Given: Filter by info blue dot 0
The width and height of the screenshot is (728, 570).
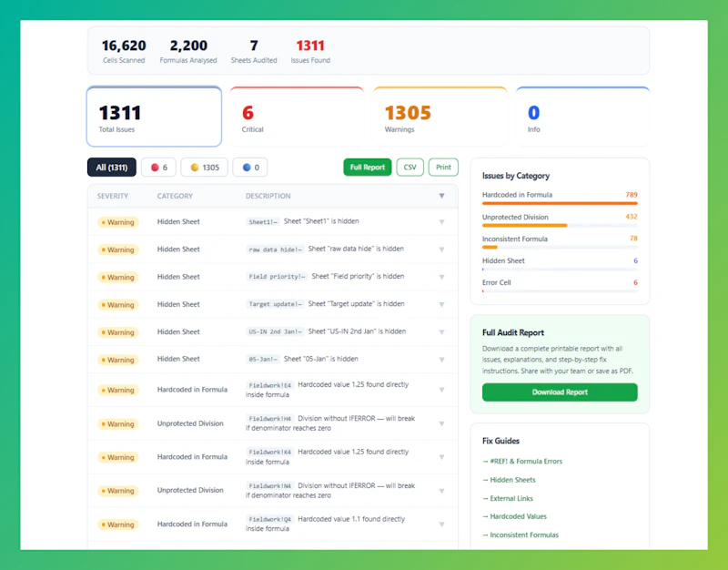Looking at the screenshot, I should pos(249,168).
